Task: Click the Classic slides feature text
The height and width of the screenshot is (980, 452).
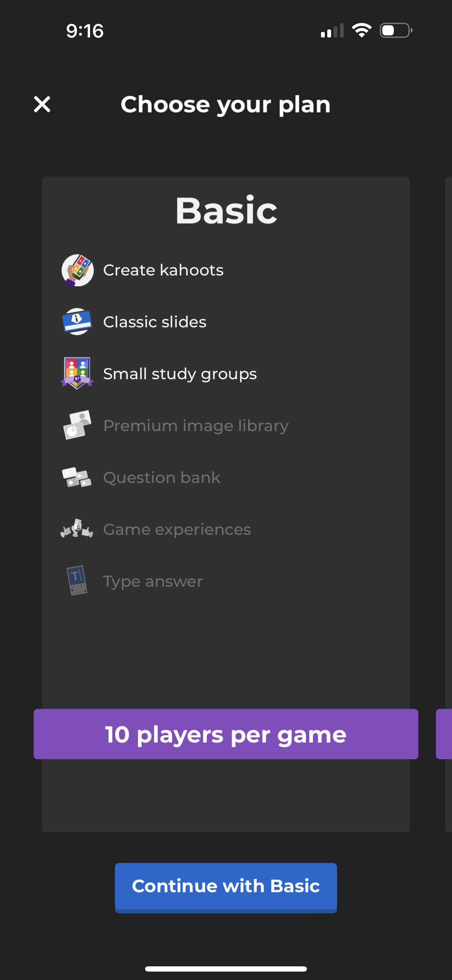Action: (155, 322)
